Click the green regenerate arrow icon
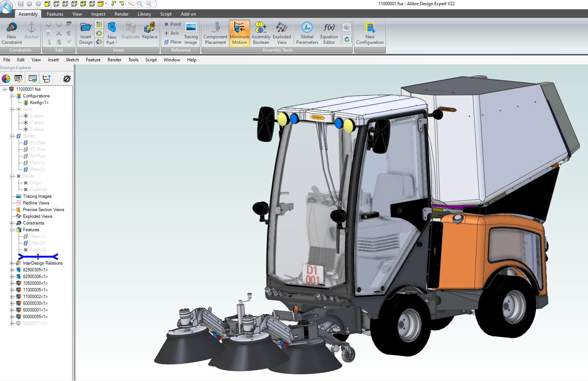 point(347,39)
